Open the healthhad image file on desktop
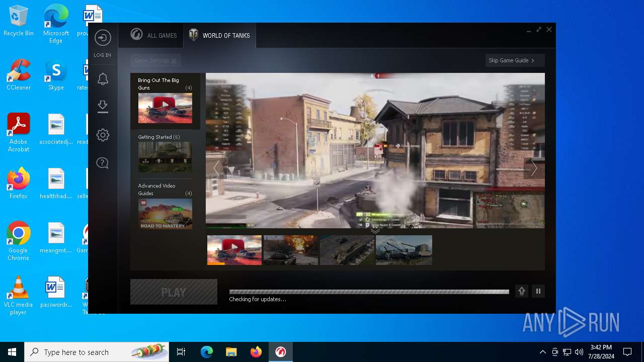Screen dimensions: 644x362 coord(56,184)
